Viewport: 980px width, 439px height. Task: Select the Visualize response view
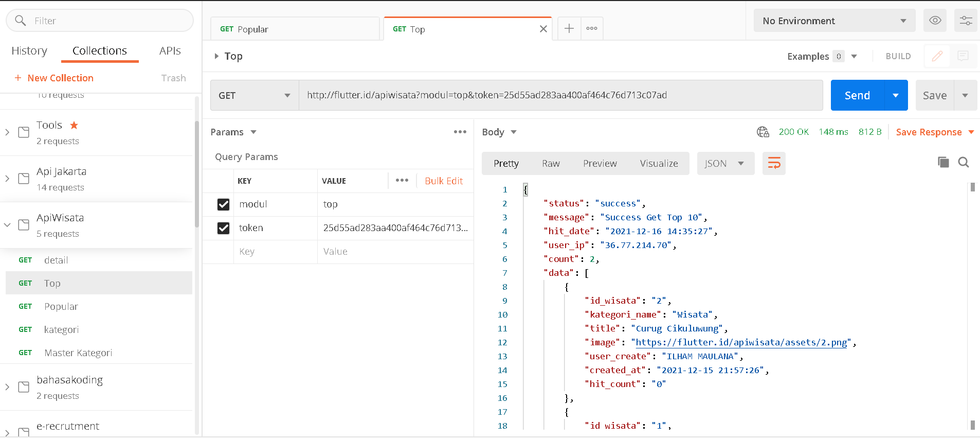coord(659,163)
